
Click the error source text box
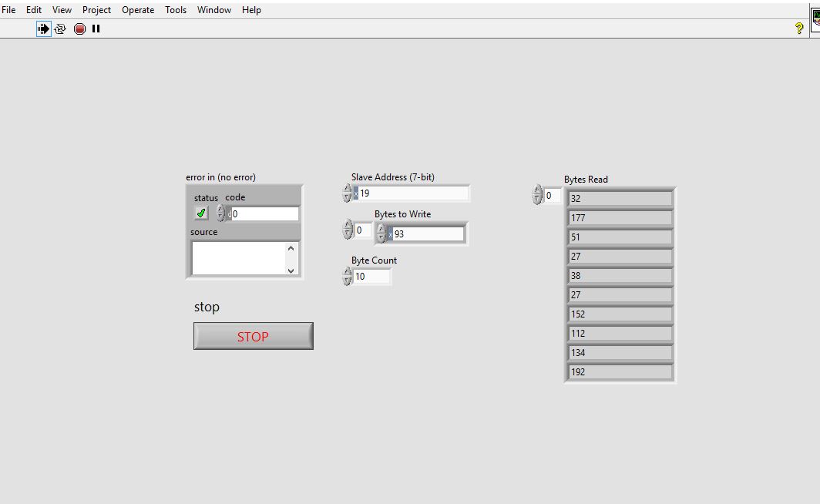239,257
